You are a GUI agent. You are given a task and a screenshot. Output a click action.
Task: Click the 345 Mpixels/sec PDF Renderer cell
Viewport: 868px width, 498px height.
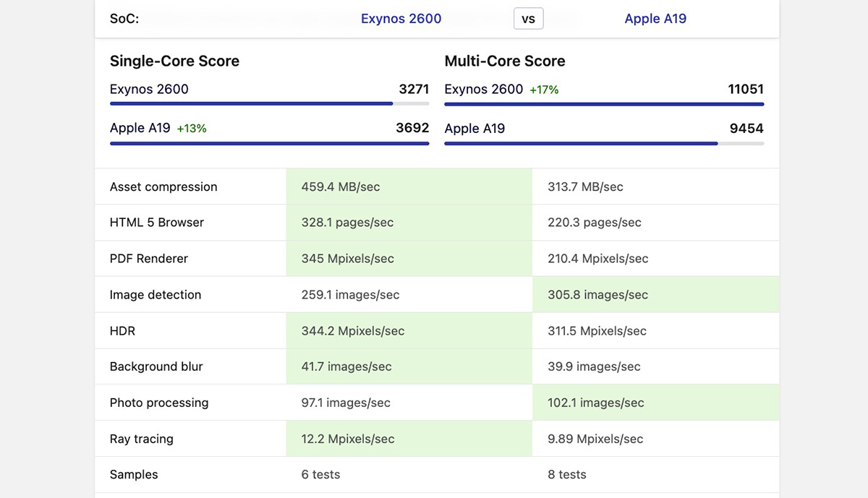click(409, 259)
